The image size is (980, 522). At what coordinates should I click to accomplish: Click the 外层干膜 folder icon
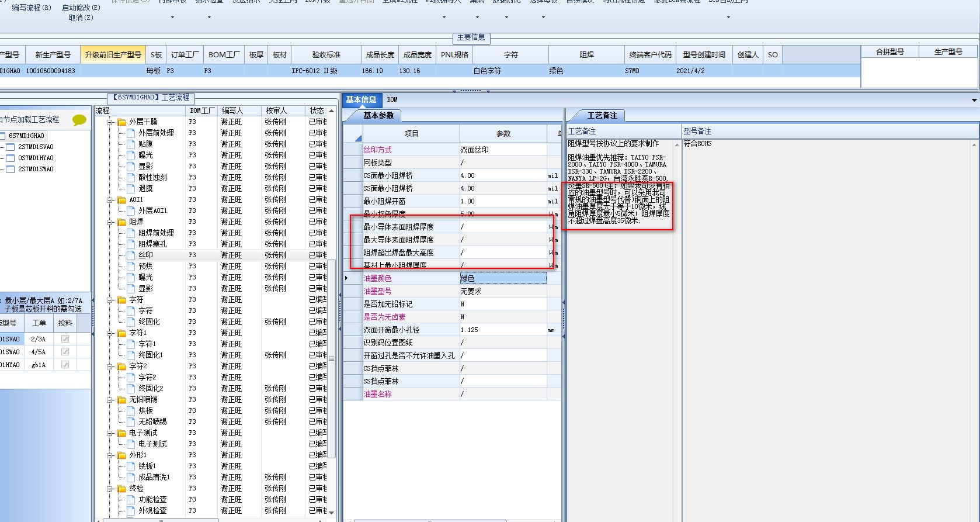121,122
